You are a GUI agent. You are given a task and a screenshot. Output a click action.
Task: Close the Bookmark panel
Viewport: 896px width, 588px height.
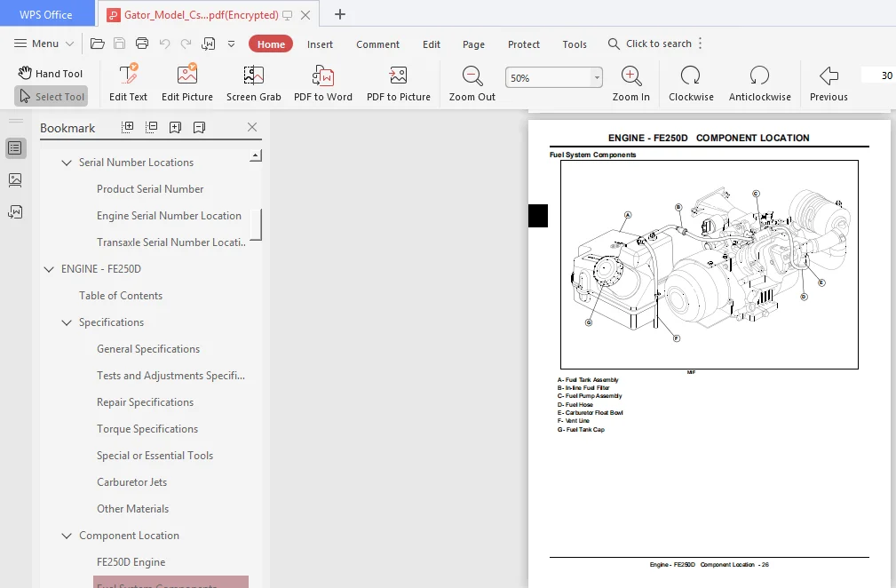point(252,127)
